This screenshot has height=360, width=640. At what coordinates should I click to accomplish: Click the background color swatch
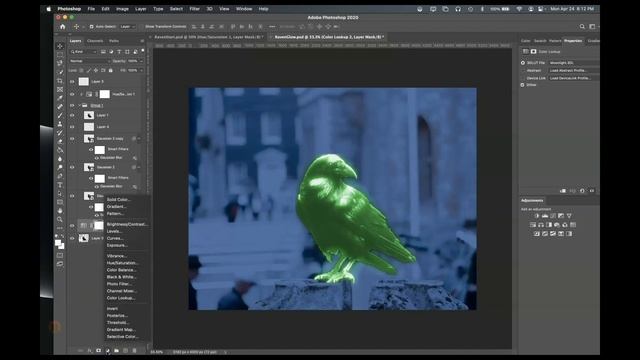(x=62, y=247)
